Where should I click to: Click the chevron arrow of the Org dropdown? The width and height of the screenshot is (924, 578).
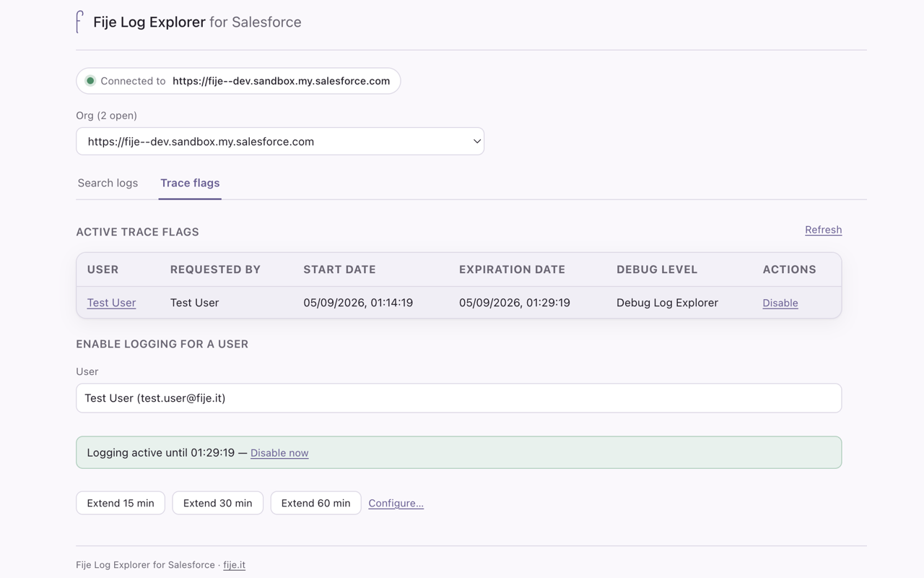(476, 142)
